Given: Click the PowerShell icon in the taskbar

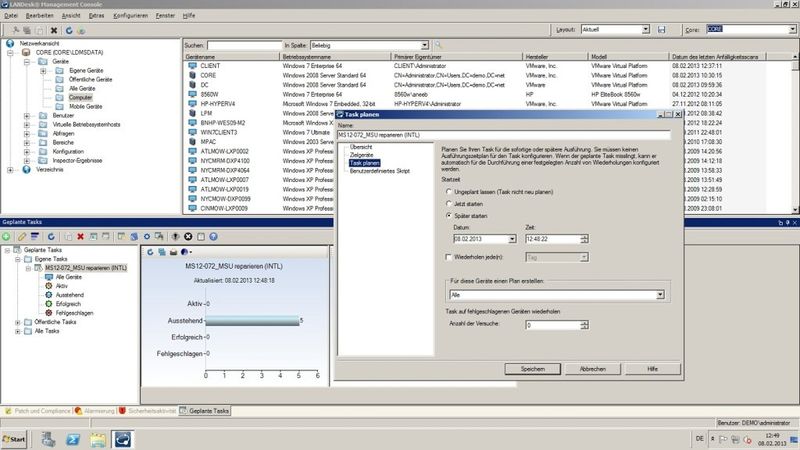Looking at the screenshot, I should (73, 439).
